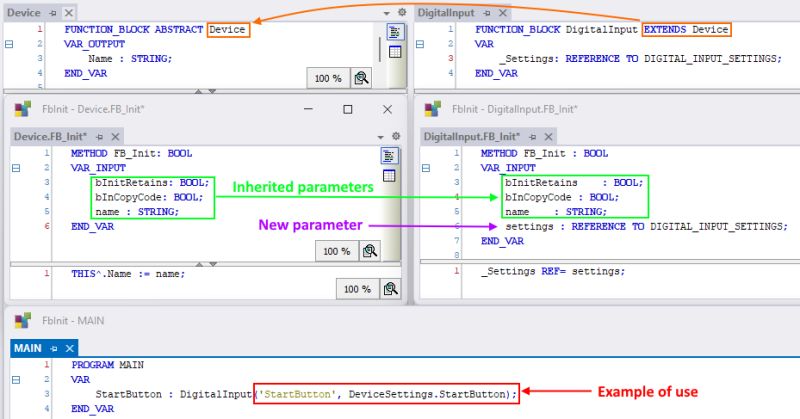Image resolution: width=800 pixels, height=419 pixels.
Task: Click magnifier in Device.FB_Init declaration pane
Action: pyautogui.click(x=370, y=251)
